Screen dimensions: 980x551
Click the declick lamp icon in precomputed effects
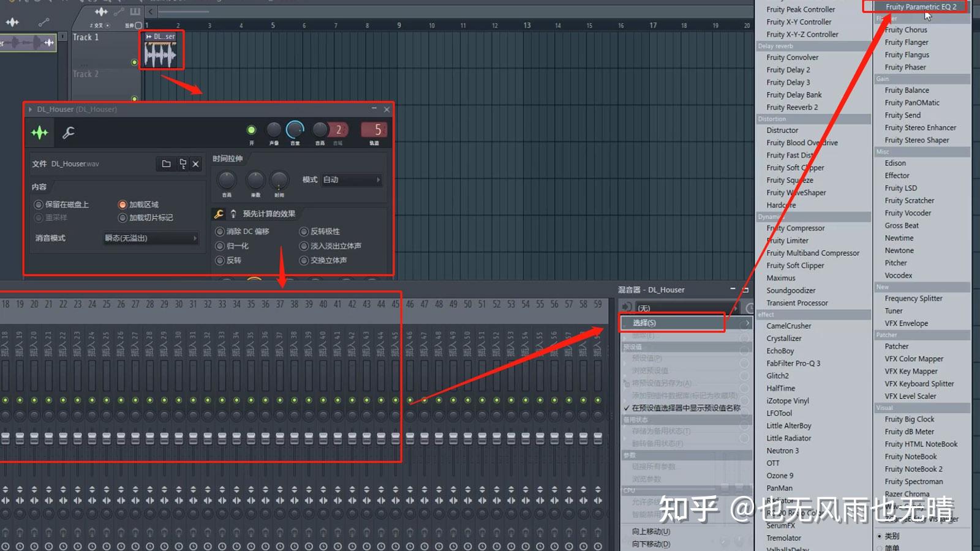(x=233, y=214)
